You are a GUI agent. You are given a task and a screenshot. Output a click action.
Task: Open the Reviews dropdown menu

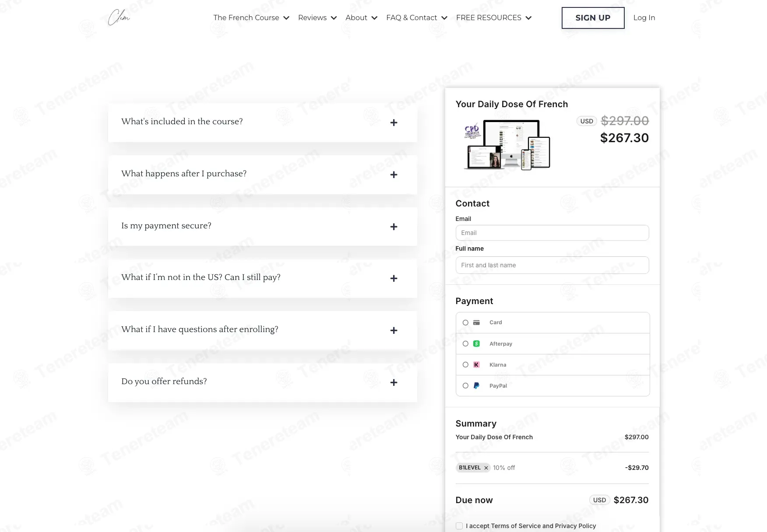pyautogui.click(x=317, y=17)
